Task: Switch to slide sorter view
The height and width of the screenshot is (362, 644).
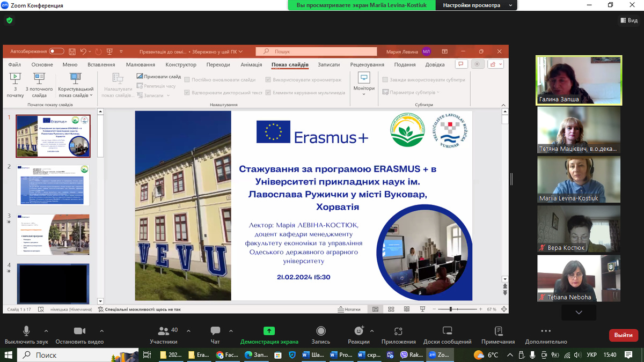Action: pos(391,309)
